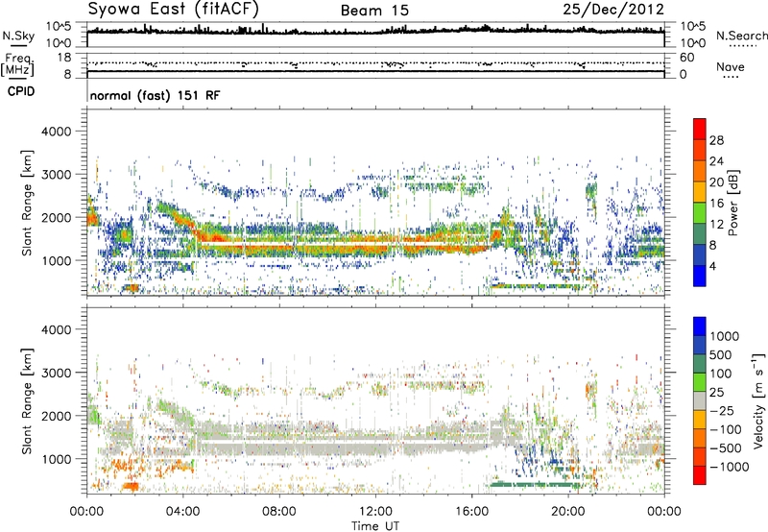Click the 'Nave' legend label
This screenshot has height=532, width=768.
point(731,67)
